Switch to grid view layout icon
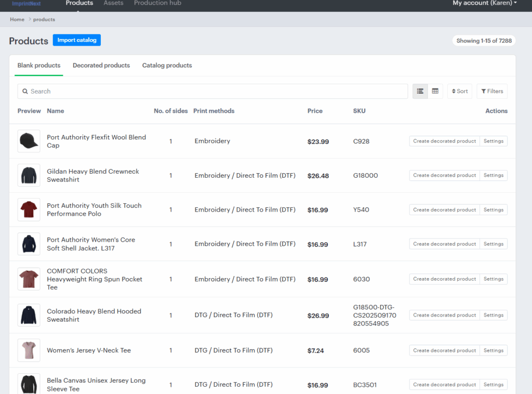The height and width of the screenshot is (394, 532). [435, 91]
